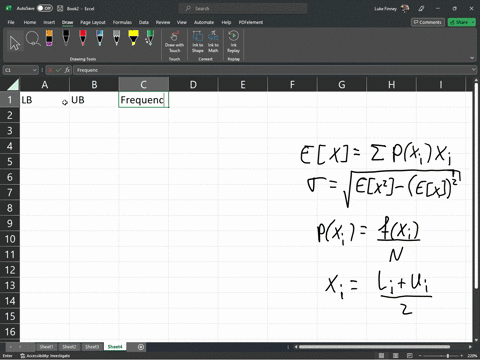Click the zoom out minus button

420,356
